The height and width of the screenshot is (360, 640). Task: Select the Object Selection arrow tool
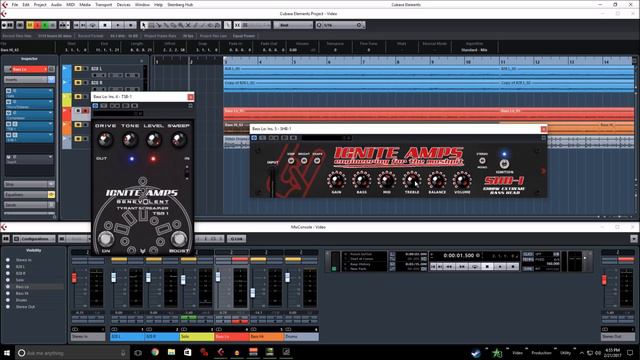coord(144,25)
